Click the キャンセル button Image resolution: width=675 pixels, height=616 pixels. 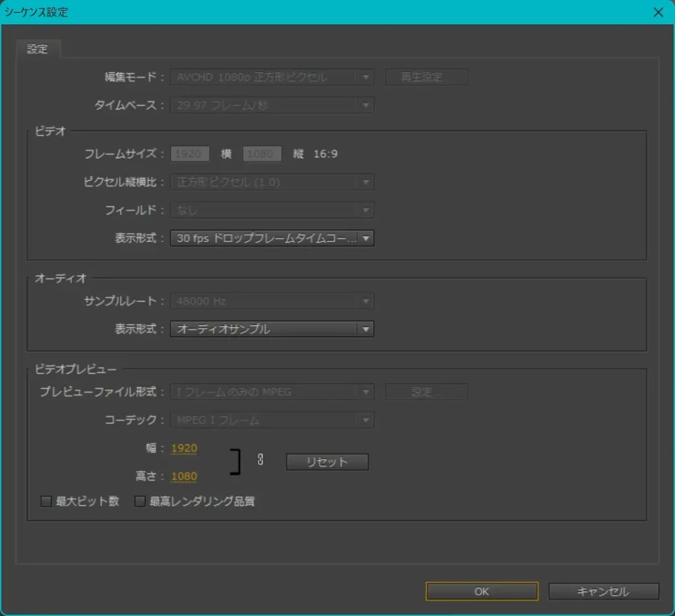(x=603, y=592)
